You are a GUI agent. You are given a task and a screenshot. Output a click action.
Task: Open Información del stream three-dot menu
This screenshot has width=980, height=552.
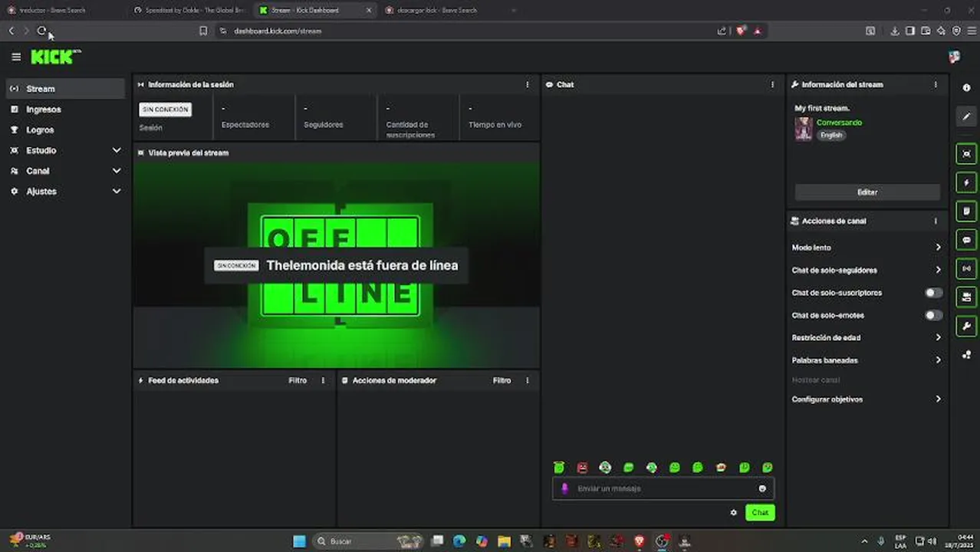point(935,84)
